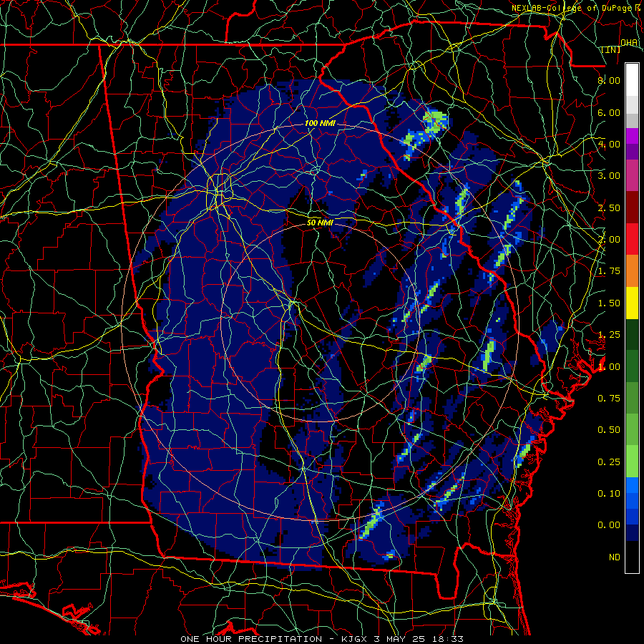Click the '1.75' legend value
This screenshot has height=644, width=644.
pyautogui.click(x=609, y=271)
